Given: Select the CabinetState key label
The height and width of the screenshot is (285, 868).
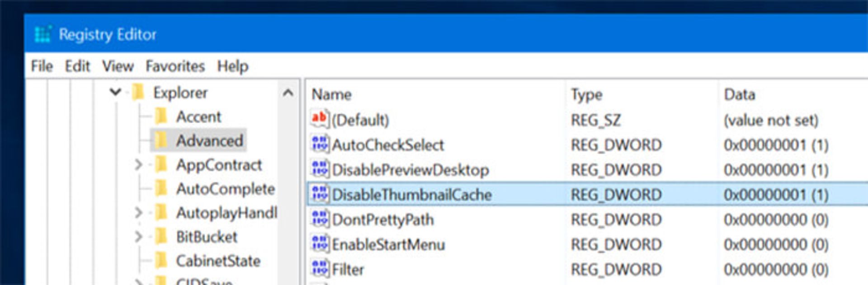Looking at the screenshot, I should pyautogui.click(x=218, y=261).
